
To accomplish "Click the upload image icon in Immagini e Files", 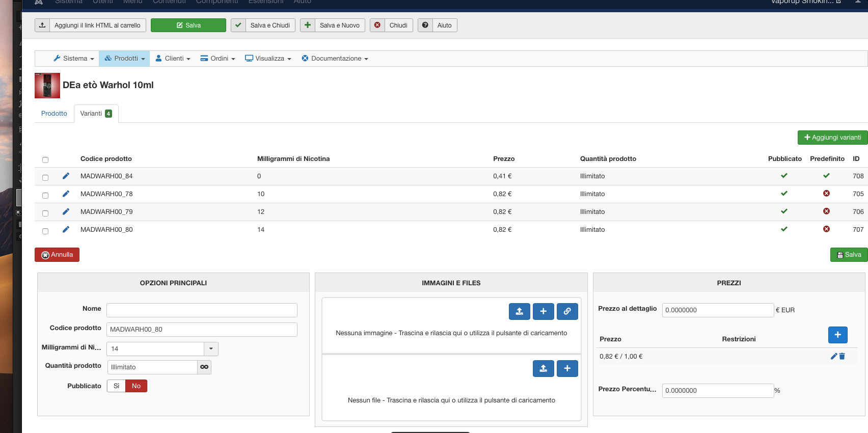I will pos(519,311).
